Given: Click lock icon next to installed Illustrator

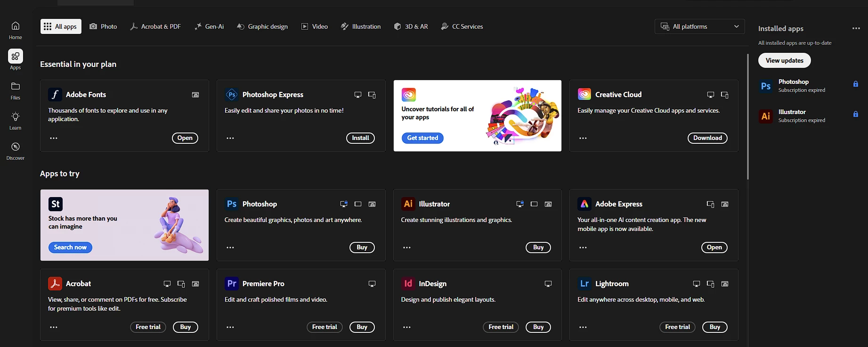Looking at the screenshot, I should click(856, 114).
